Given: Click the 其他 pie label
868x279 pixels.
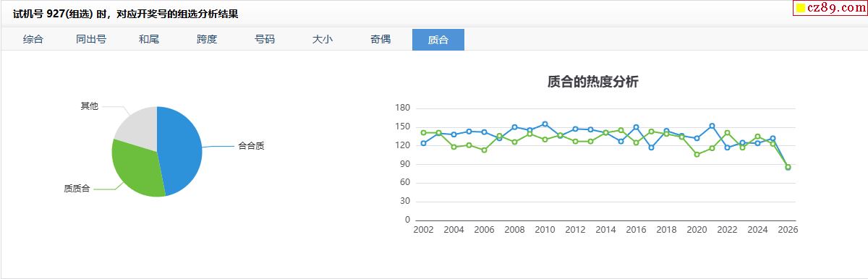Looking at the screenshot, I should (x=89, y=106).
